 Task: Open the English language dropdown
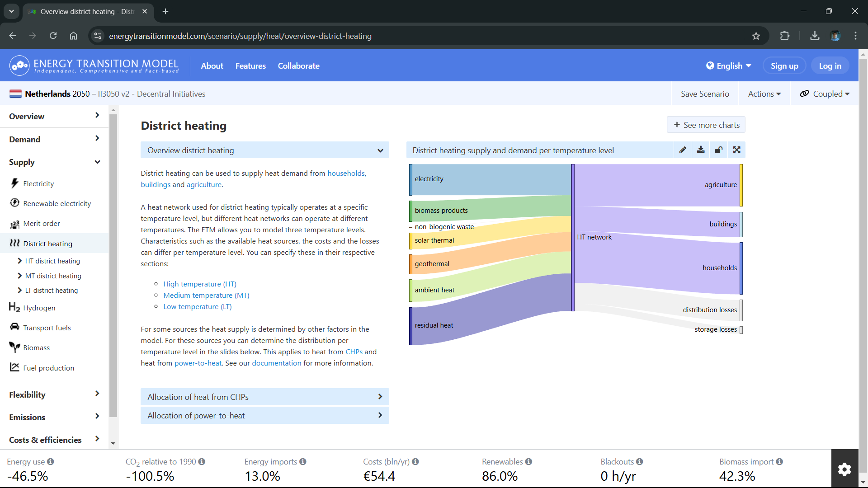[729, 66]
